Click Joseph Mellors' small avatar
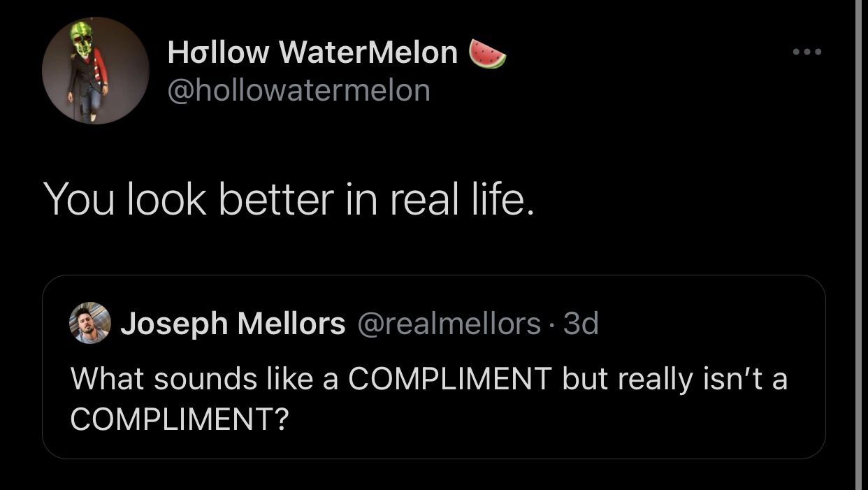Screen dimensions: 868x490 click(90, 323)
